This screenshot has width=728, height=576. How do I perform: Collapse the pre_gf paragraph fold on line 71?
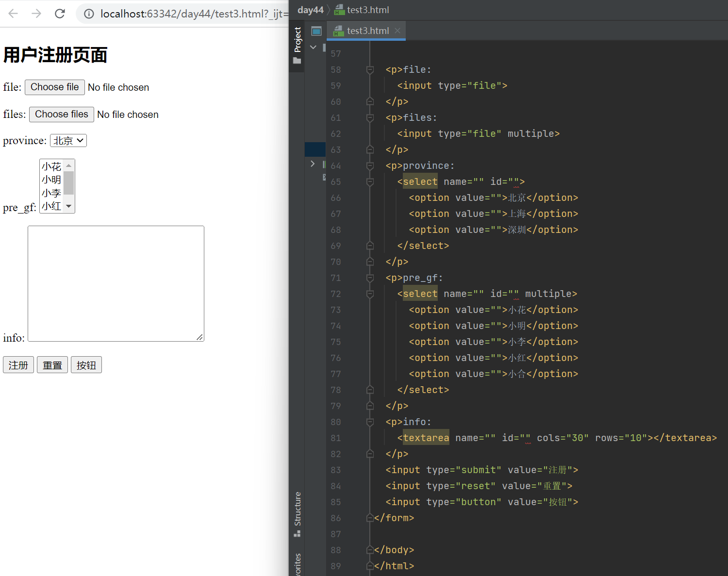click(x=370, y=278)
